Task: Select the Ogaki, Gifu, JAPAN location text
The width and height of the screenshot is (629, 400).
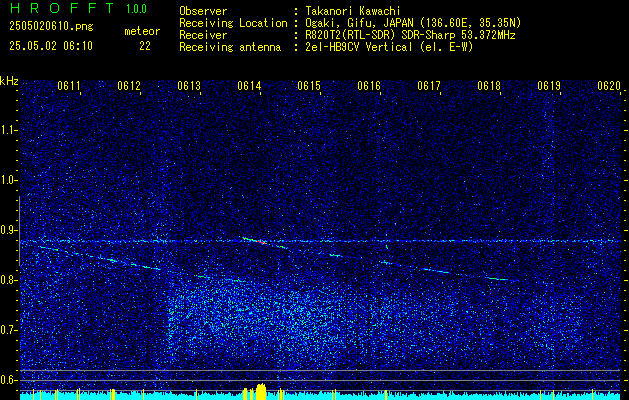Action: pyautogui.click(x=413, y=23)
